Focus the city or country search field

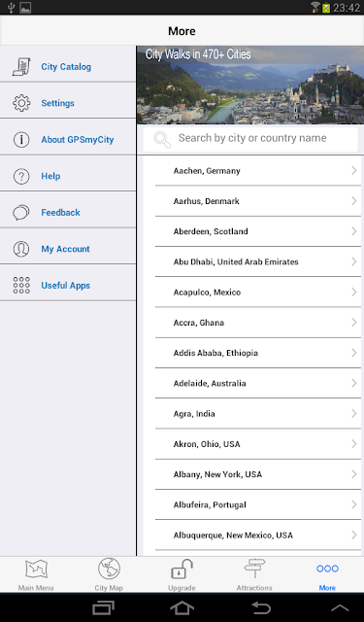pos(250,139)
